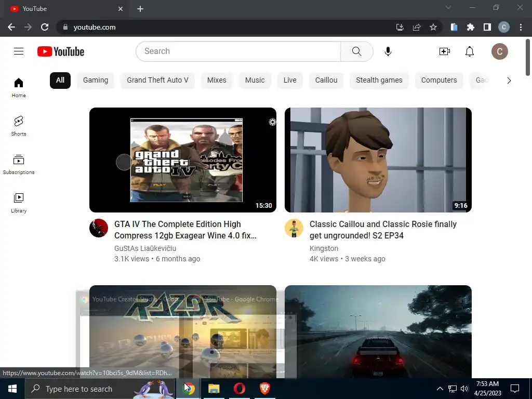This screenshot has width=532, height=399.
Task: Open the Chrome profile avatar
Action: [504, 27]
